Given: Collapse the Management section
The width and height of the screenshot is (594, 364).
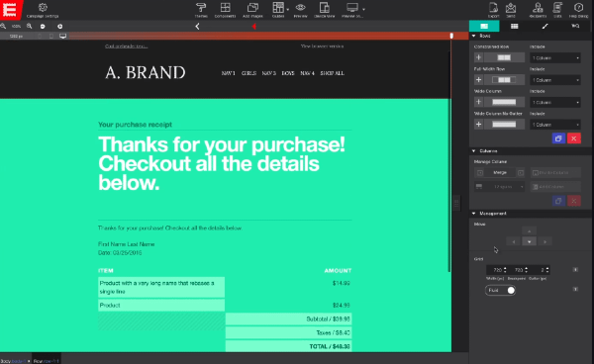Looking at the screenshot, I should [x=473, y=214].
